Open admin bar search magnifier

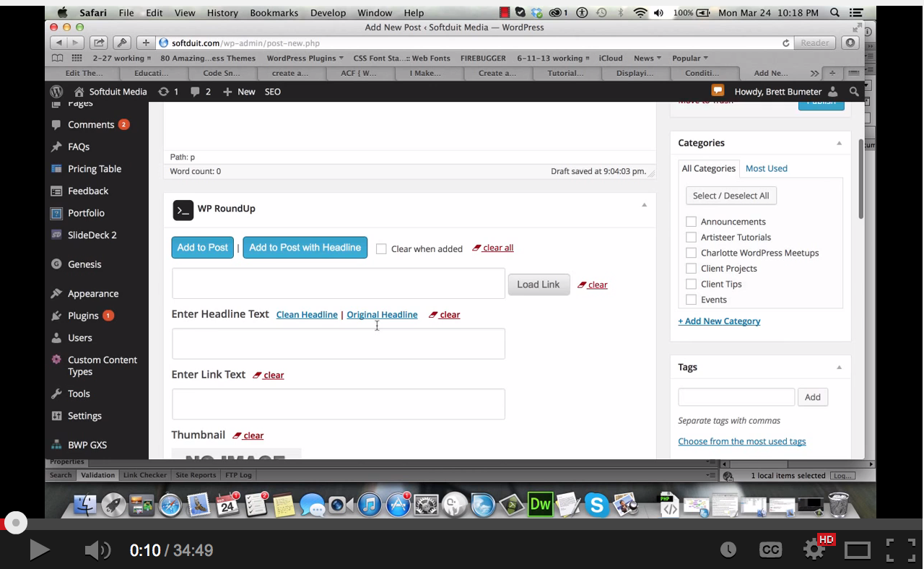(x=854, y=92)
